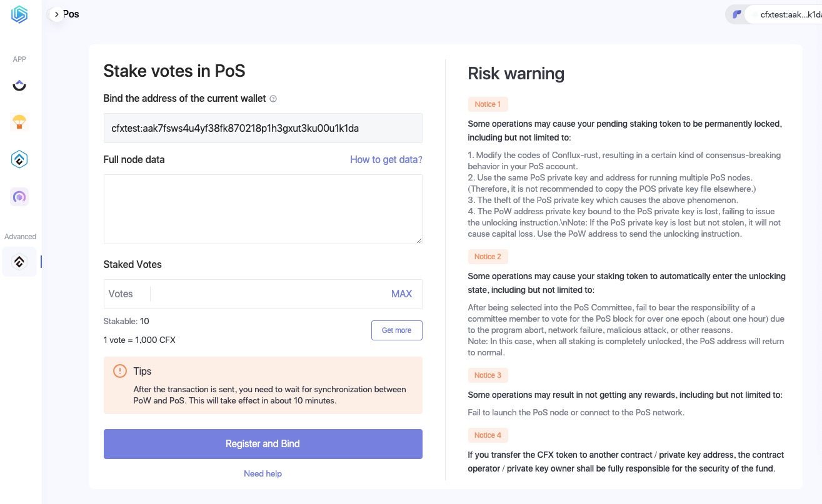
Task: Click the bound wallet address field
Action: coord(263,128)
